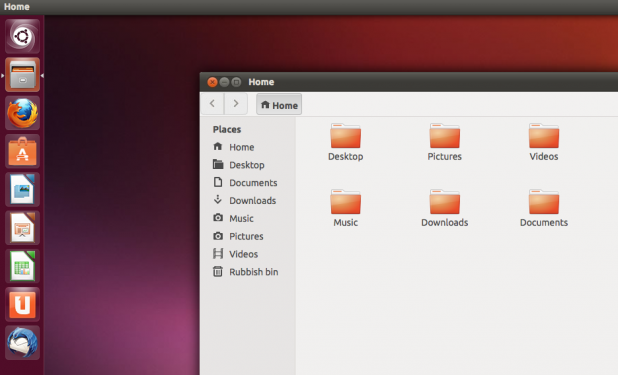Go forward with the right arrow button
This screenshot has height=375, width=618.
coord(236,104)
